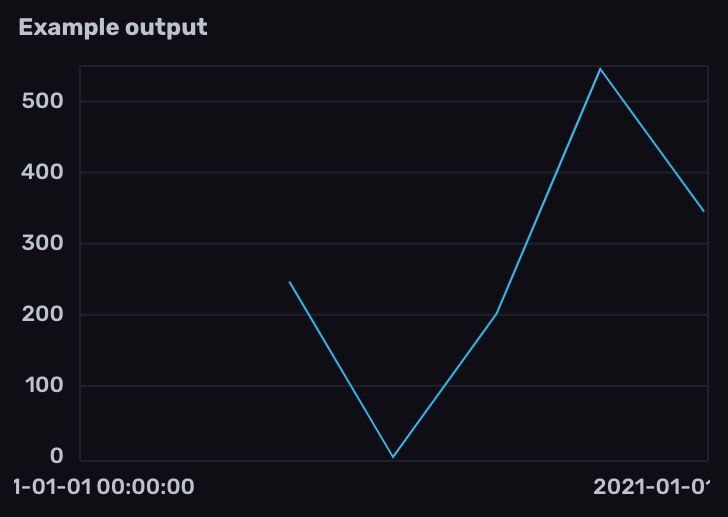The image size is (728, 517).
Task: Click the "Example output" chart title
Action: [113, 27]
